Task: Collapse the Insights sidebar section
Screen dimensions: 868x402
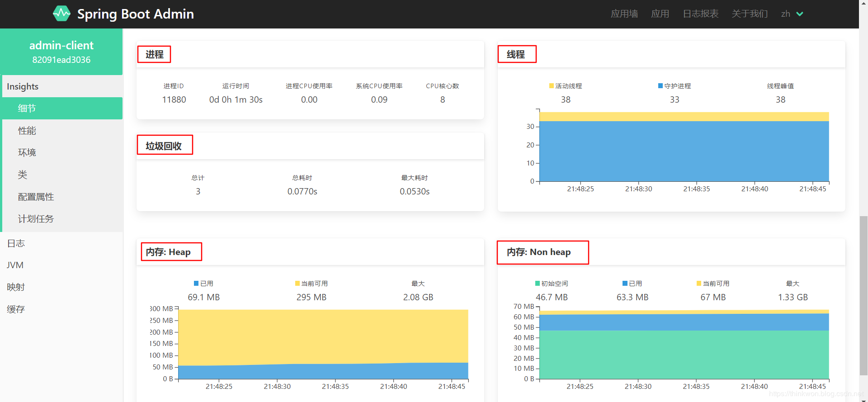Action: click(x=23, y=86)
